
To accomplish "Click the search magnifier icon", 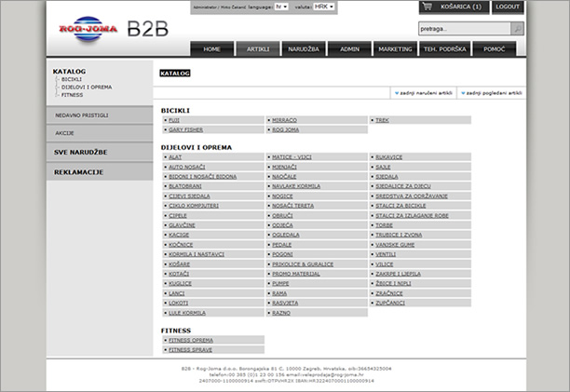I will coord(518,29).
